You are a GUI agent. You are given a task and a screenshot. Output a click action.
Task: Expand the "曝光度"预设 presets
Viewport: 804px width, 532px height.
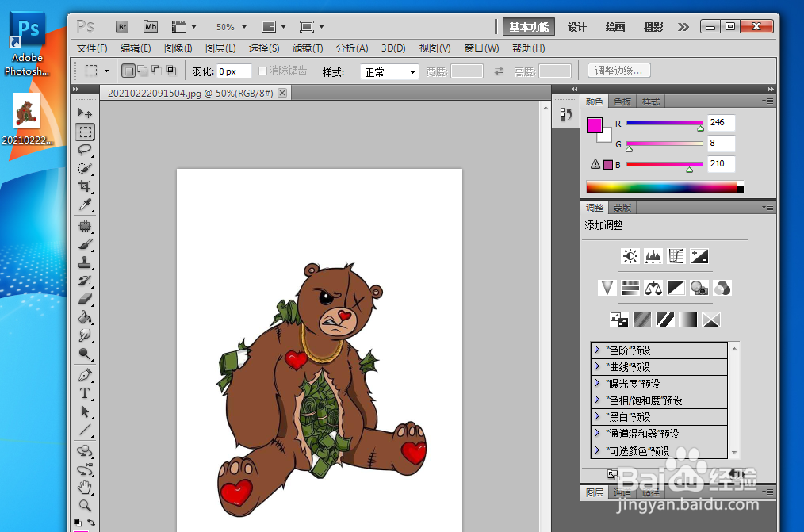coord(597,383)
